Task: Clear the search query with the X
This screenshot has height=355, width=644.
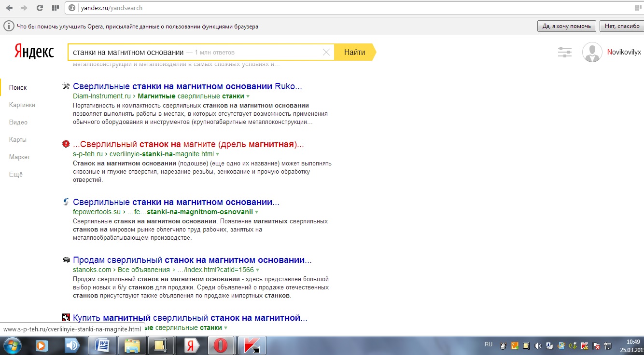Action: 326,52
